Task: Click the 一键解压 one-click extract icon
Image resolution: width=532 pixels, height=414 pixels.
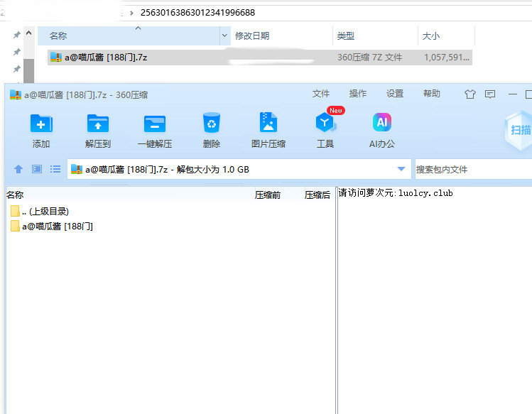Action: [155, 124]
